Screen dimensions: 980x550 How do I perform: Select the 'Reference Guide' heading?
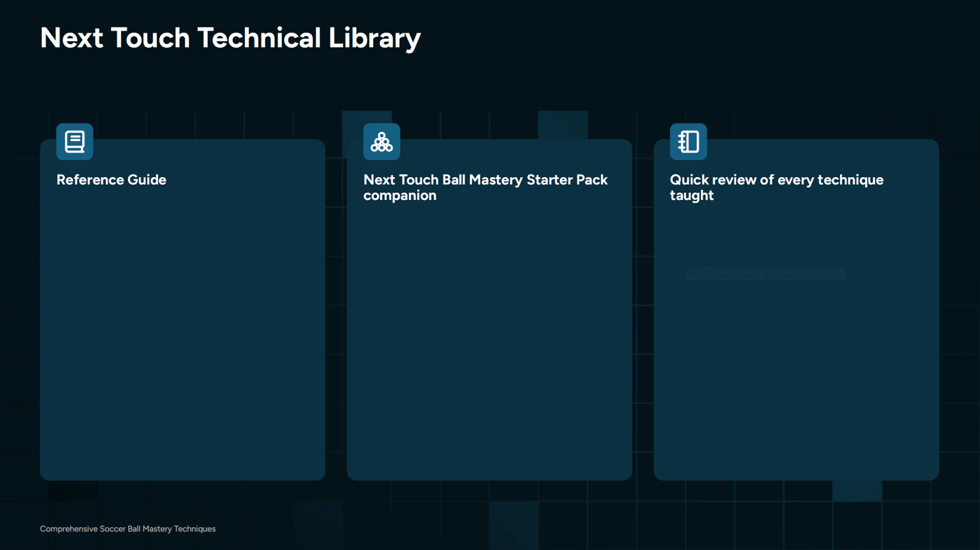pos(111,180)
